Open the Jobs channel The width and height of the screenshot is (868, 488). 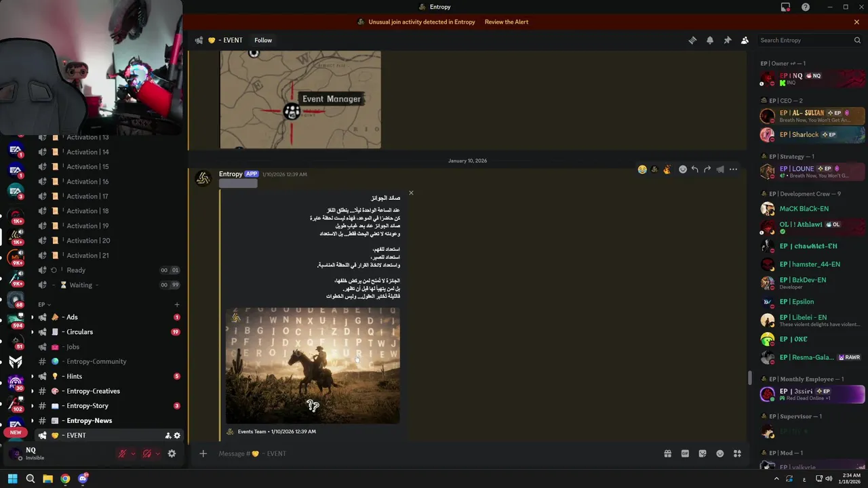tap(108, 346)
